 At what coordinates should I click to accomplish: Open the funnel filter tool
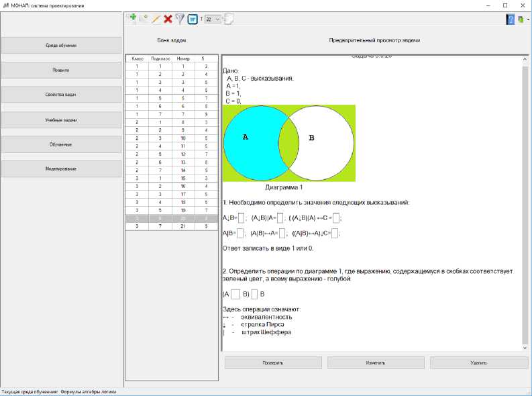[180, 19]
